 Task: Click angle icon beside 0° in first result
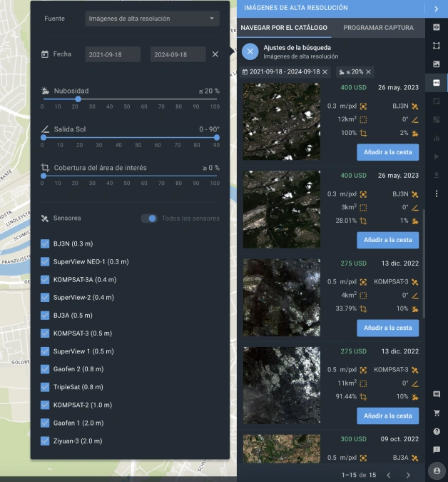point(415,120)
